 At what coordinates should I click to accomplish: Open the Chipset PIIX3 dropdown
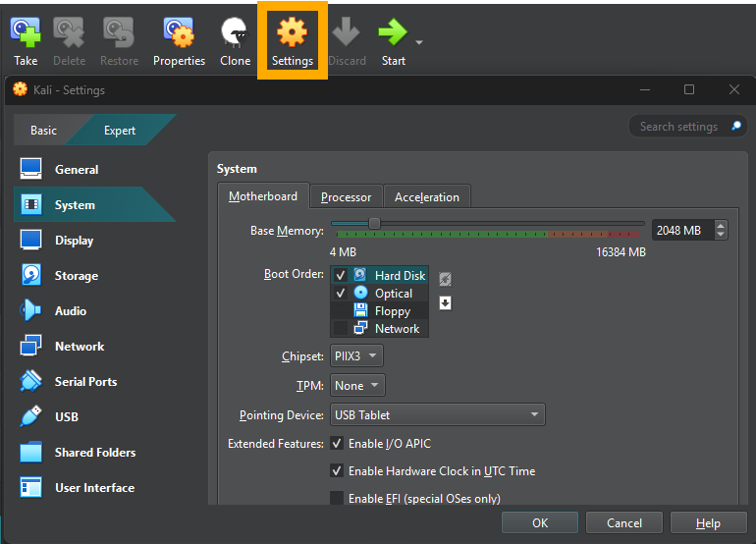coord(356,355)
